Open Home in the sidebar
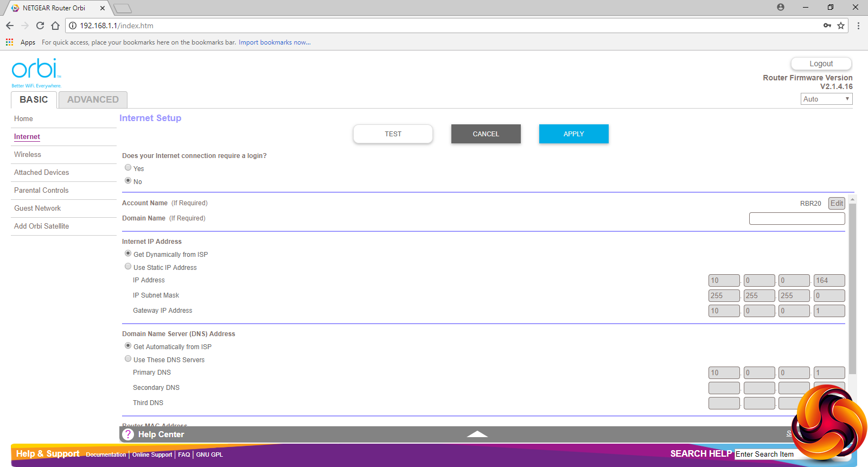 [23, 119]
